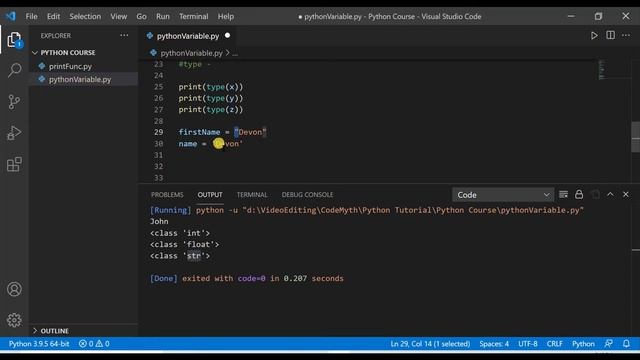Open the Explorer view in activity bar

pos(14,40)
